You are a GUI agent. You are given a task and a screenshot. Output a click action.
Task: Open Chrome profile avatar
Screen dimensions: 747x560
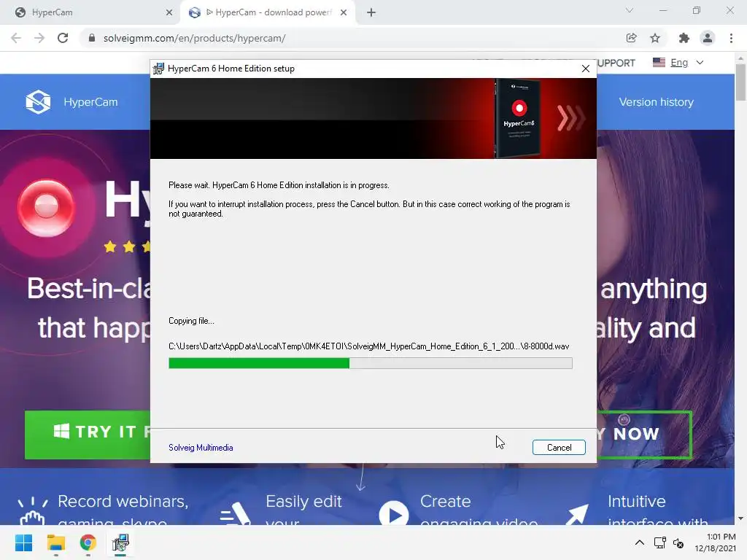(x=708, y=38)
